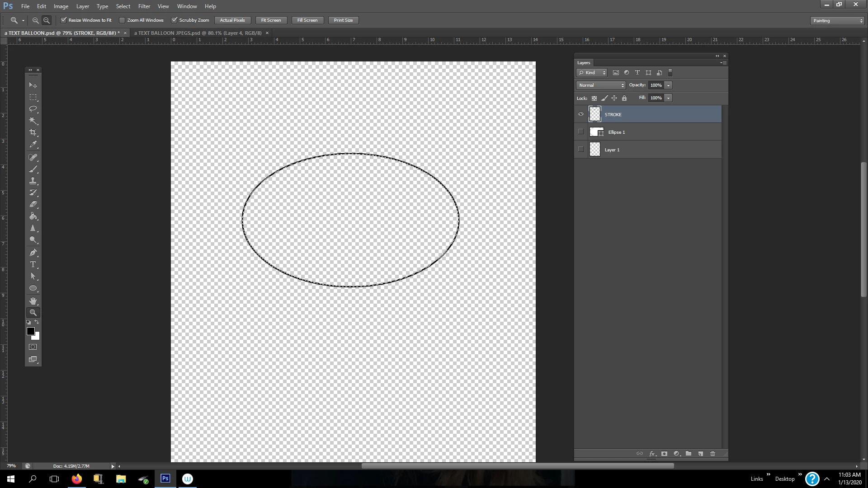
Task: Click the Fit Screen button
Action: [271, 20]
